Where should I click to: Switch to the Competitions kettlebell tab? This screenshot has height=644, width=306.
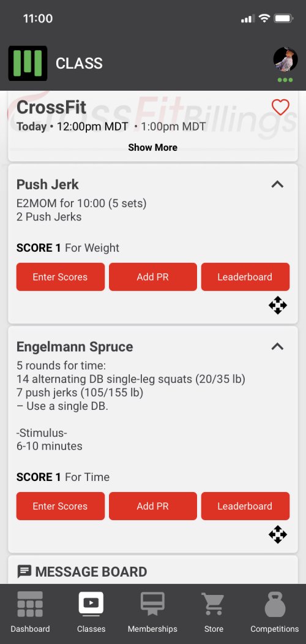pos(275,612)
